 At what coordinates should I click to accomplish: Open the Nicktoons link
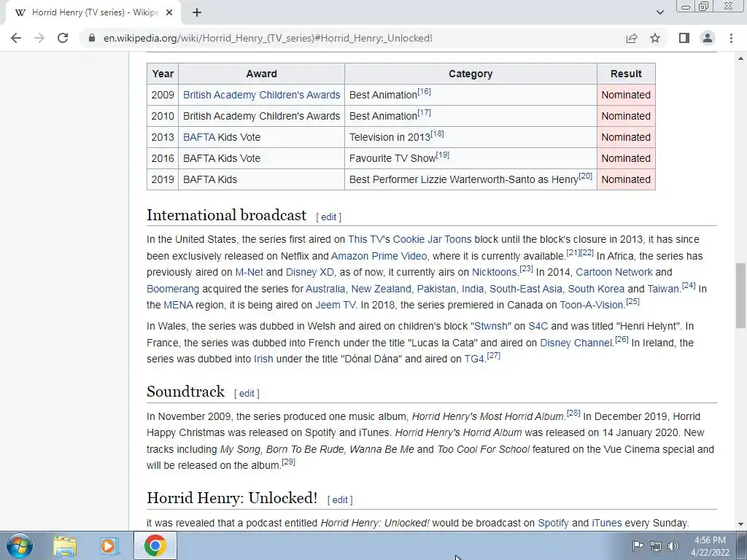494,273
